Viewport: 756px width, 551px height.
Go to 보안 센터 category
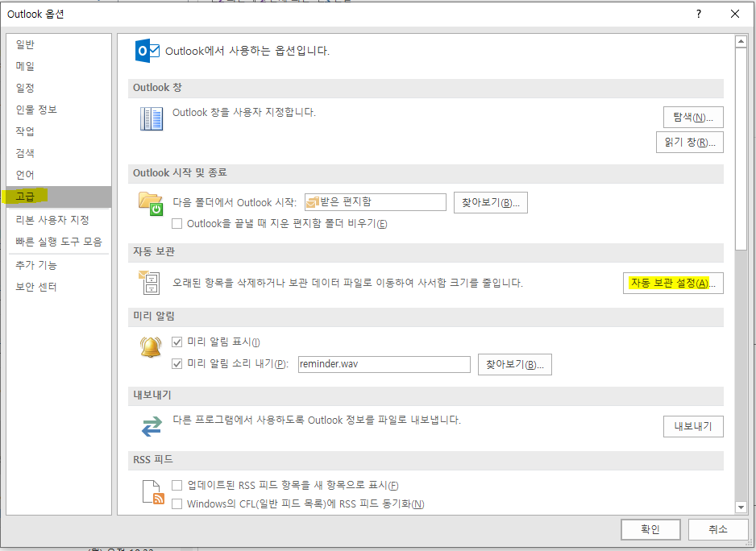click(x=59, y=287)
